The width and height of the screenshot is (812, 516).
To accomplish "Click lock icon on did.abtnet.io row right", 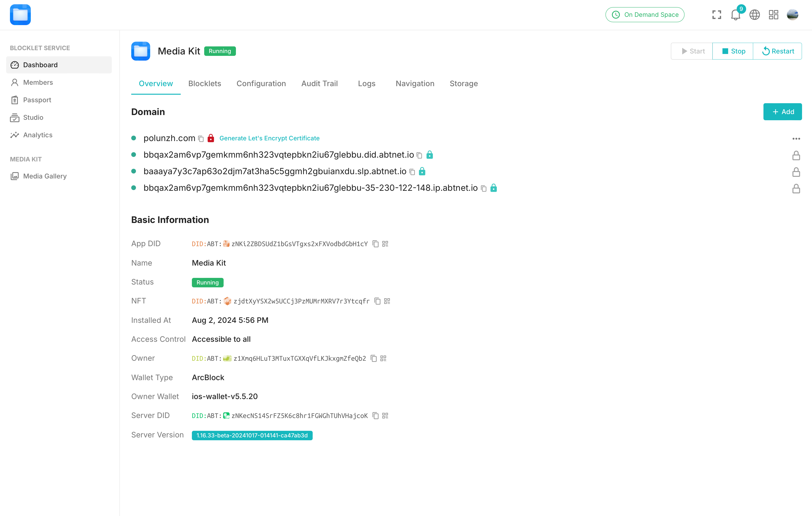I will coord(796,156).
